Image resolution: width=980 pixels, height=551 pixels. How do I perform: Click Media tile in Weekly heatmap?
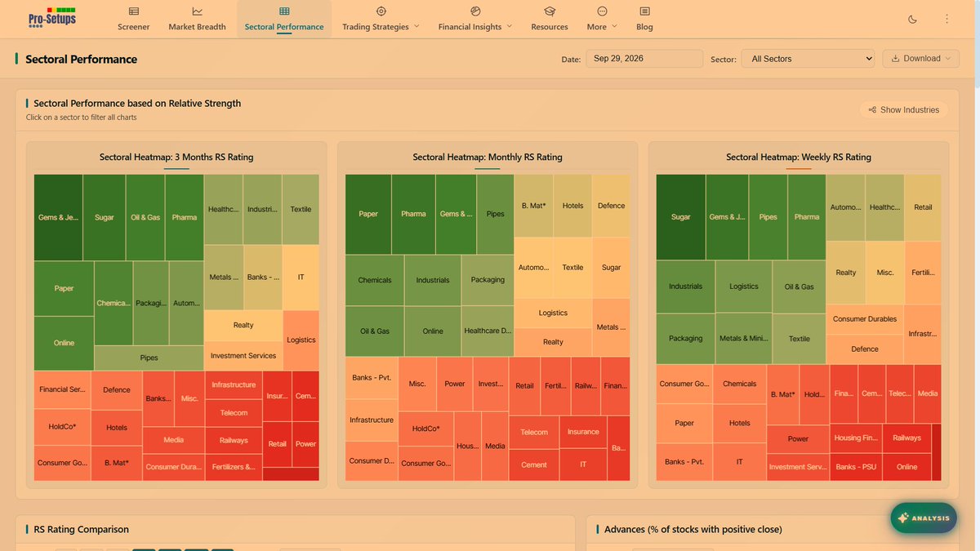(928, 393)
